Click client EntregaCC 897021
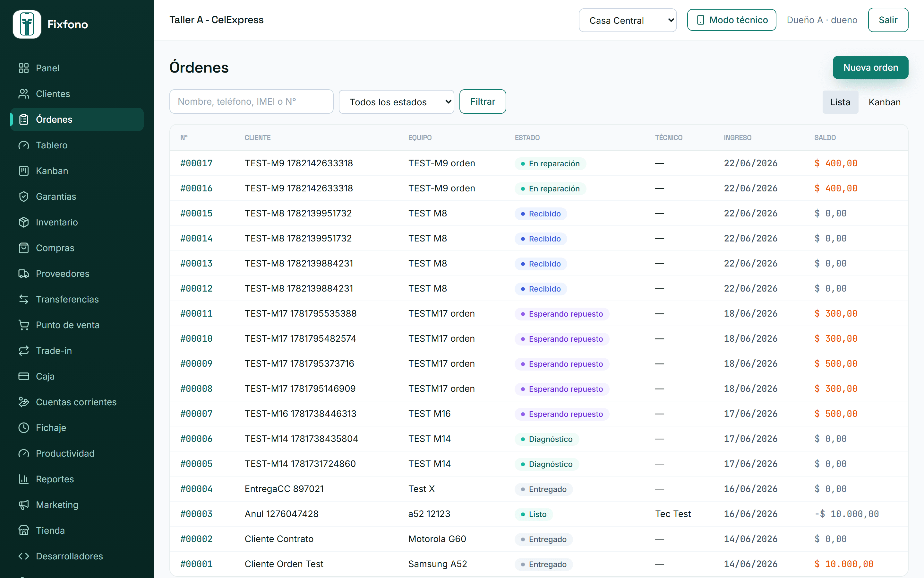This screenshot has width=924, height=578. point(284,488)
